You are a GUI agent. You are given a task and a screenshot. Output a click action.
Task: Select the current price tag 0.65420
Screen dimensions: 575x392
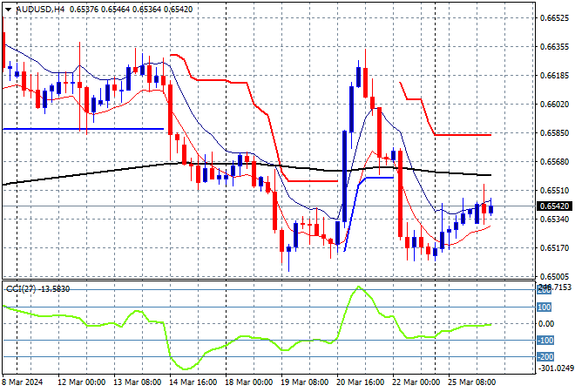[554, 206]
